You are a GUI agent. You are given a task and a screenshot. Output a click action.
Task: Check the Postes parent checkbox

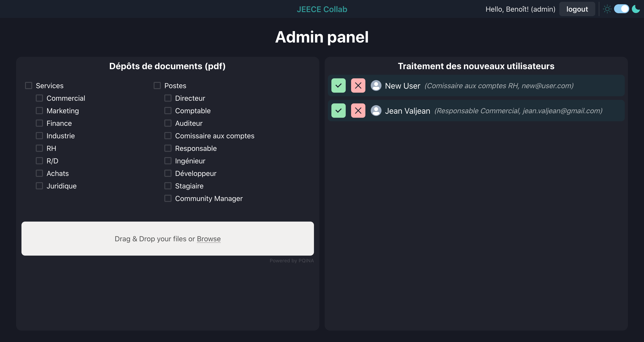pyautogui.click(x=157, y=85)
